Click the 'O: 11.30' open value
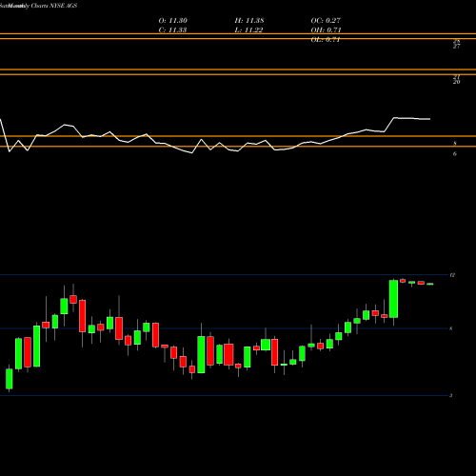 coord(173,21)
